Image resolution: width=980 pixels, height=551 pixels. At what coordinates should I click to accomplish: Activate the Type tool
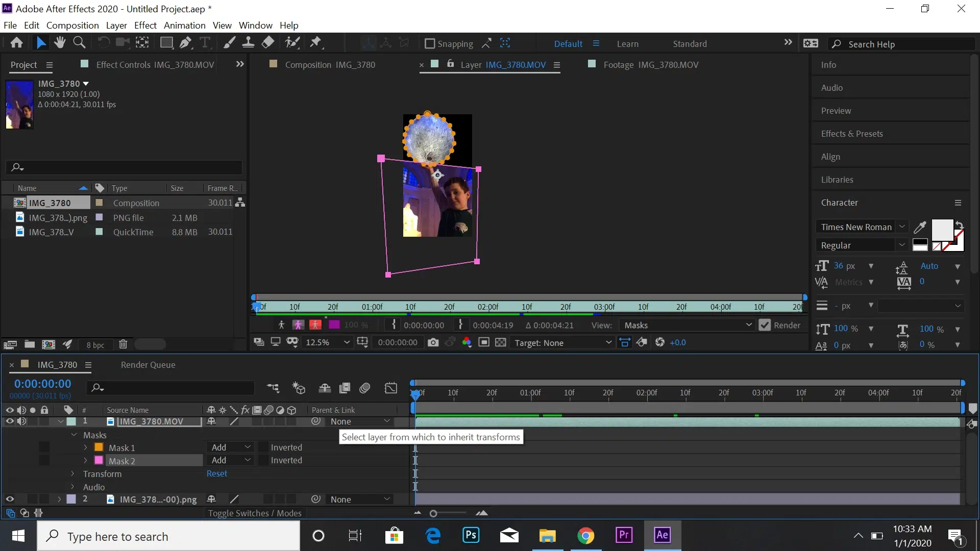pyautogui.click(x=205, y=42)
